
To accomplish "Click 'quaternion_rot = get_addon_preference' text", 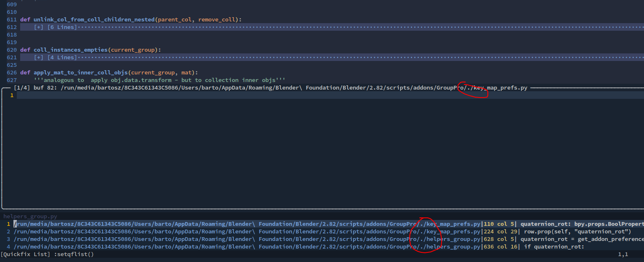I will coord(582,239).
